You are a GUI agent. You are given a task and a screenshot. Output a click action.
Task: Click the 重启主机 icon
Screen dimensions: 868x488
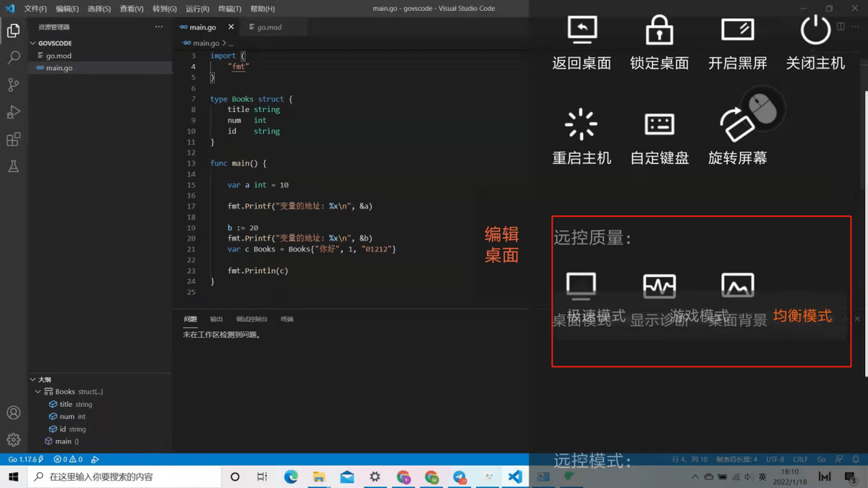pos(582,124)
